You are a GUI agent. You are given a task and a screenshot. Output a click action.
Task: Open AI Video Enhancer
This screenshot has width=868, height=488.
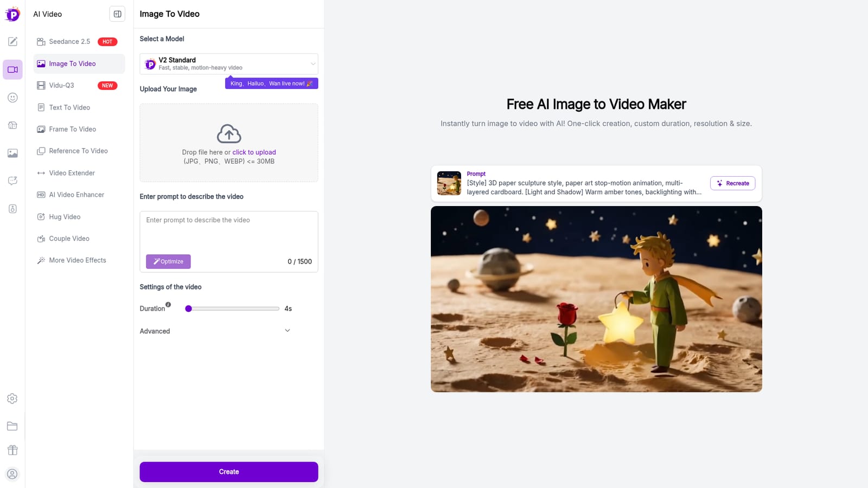tap(79, 195)
